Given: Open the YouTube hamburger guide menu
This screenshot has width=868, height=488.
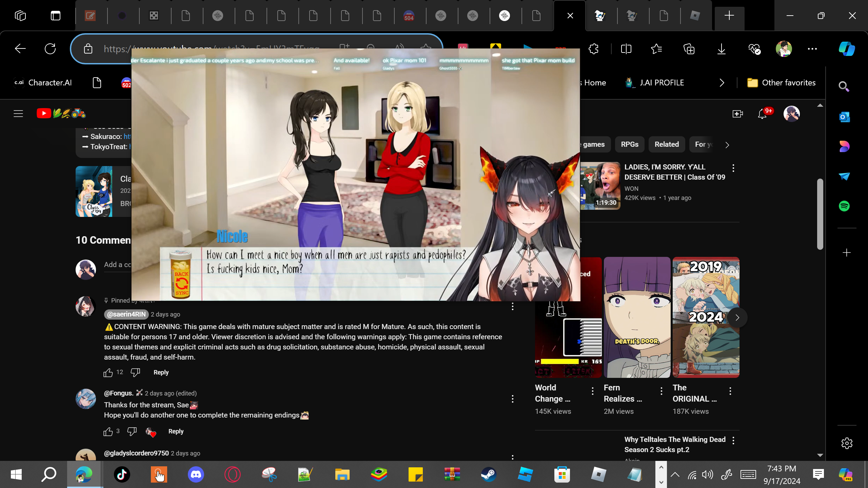Looking at the screenshot, I should tap(18, 114).
